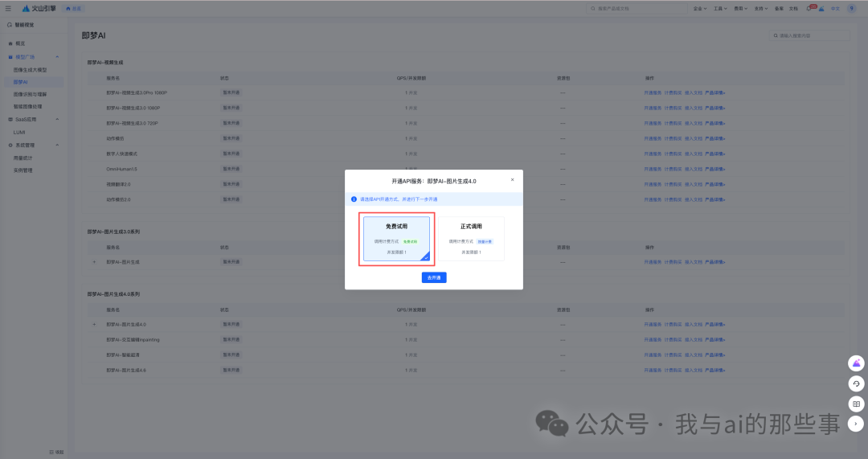The height and width of the screenshot is (459, 868).
Task: Click the 模型广场 icon in sidebar
Action: pyautogui.click(x=10, y=57)
